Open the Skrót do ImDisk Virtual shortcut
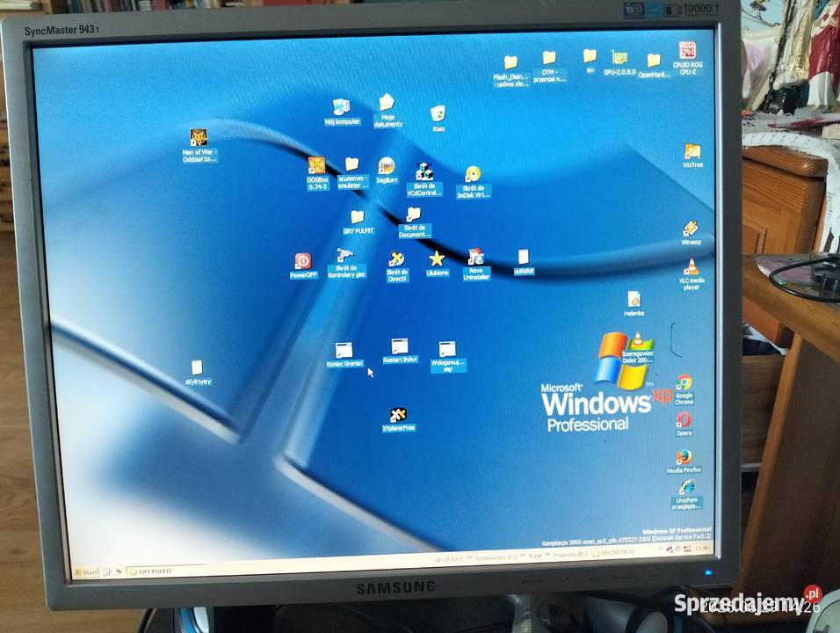Image resolution: width=840 pixels, height=633 pixels. [x=473, y=182]
